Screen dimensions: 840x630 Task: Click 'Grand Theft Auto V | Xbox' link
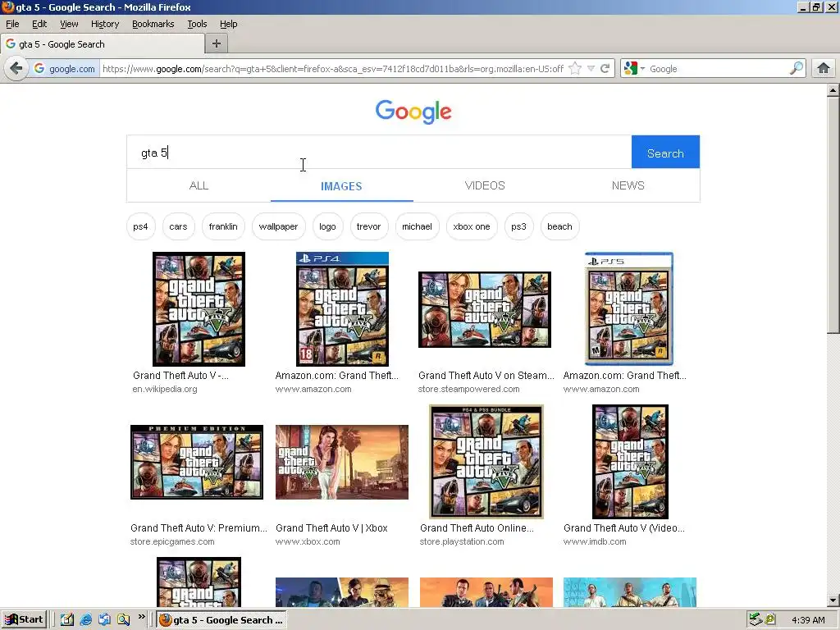pos(331,528)
